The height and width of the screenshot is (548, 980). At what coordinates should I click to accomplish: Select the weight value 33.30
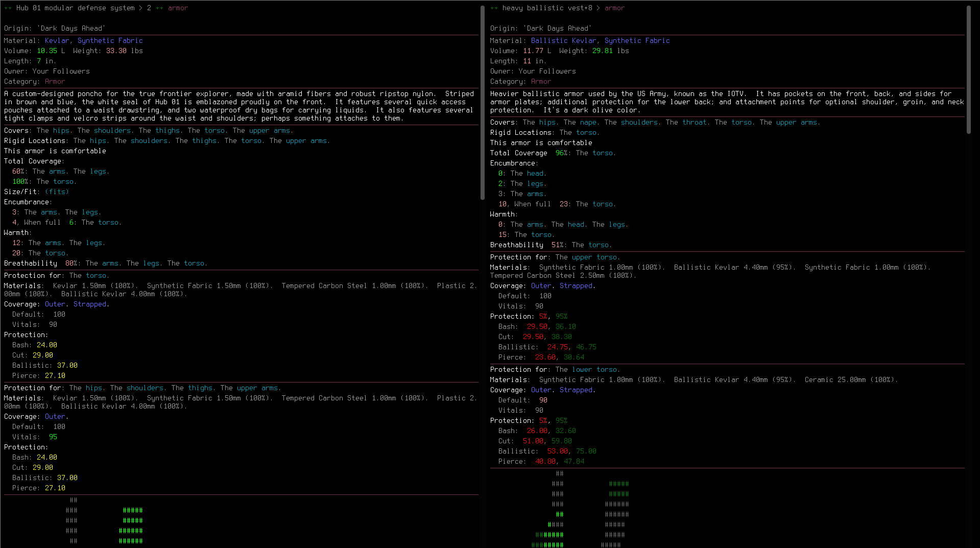pos(116,51)
